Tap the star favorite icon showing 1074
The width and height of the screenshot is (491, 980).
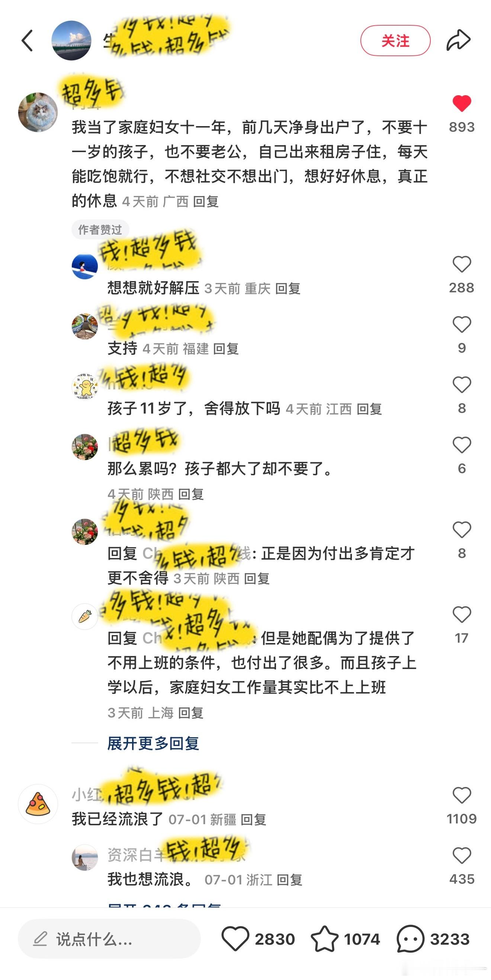click(324, 939)
